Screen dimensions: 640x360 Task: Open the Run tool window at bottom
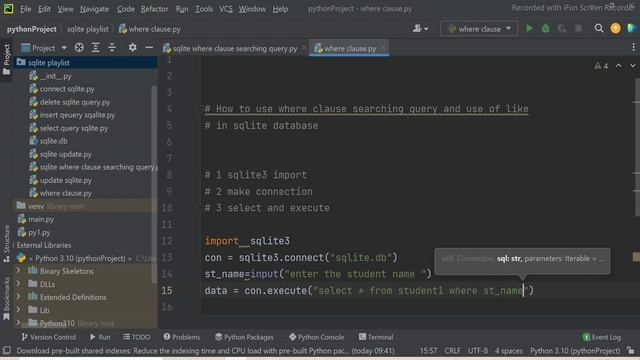pos(100,337)
